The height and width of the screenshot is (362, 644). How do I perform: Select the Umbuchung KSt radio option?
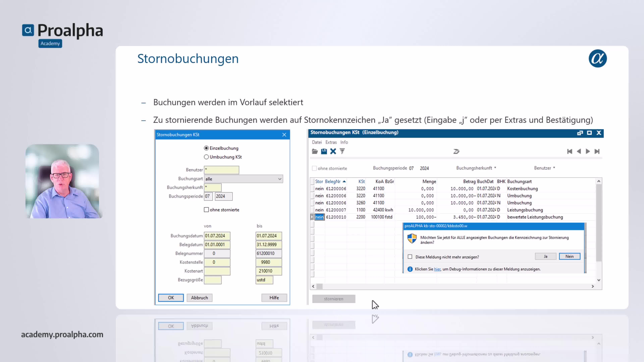tap(206, 157)
